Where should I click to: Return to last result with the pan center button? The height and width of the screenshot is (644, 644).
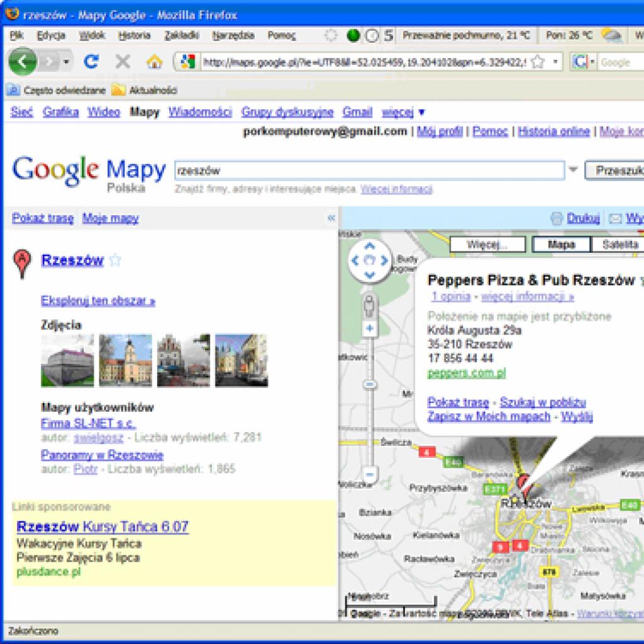(x=370, y=260)
